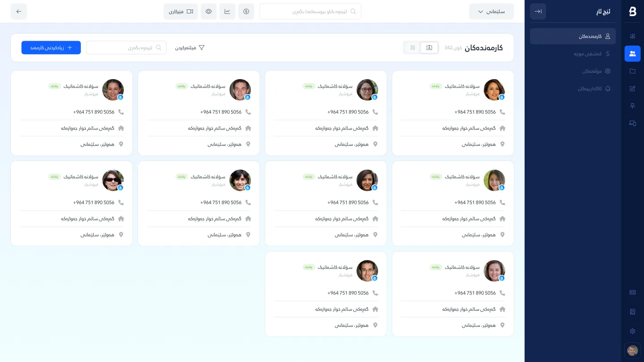
Task: Open the book icon in the icon rail
Action: coord(632,311)
